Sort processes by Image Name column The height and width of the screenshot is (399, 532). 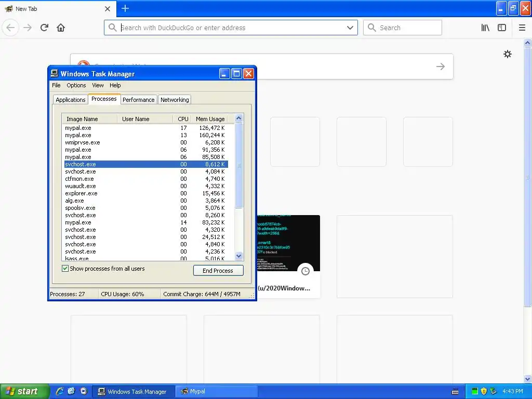point(89,119)
